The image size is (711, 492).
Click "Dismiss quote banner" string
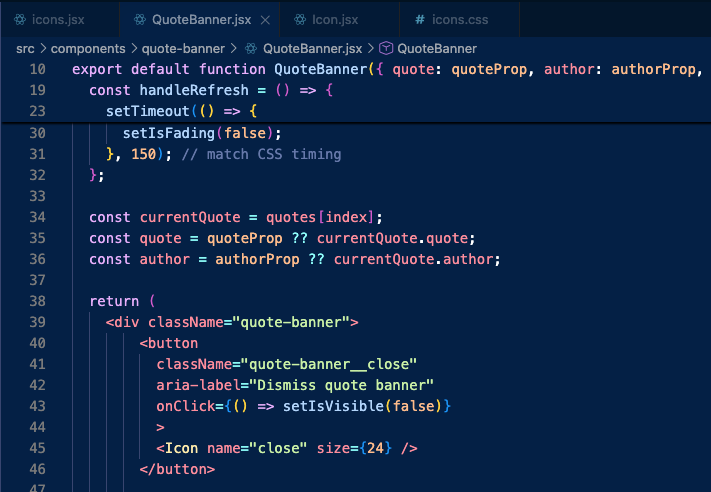point(341,385)
